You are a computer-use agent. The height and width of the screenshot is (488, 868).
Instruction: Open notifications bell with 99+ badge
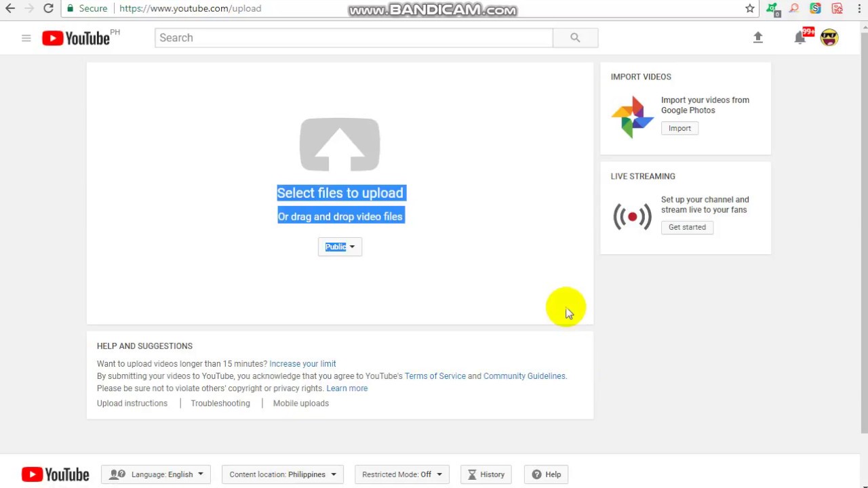800,38
